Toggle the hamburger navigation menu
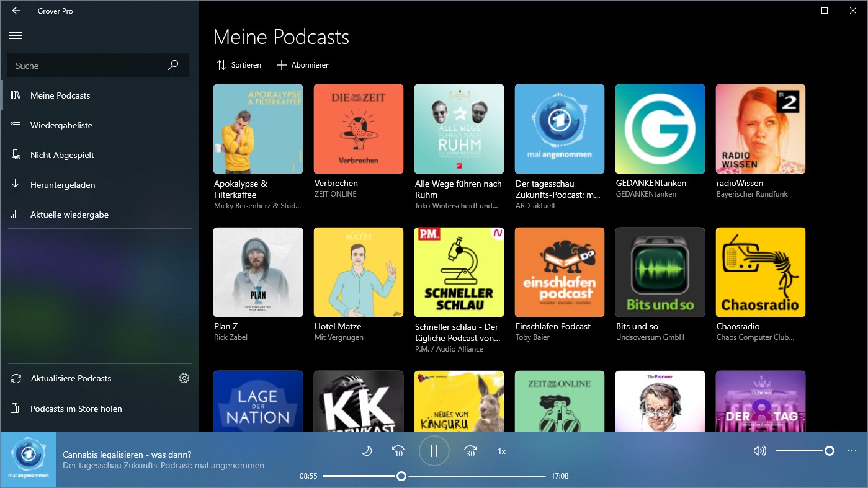 16,36
